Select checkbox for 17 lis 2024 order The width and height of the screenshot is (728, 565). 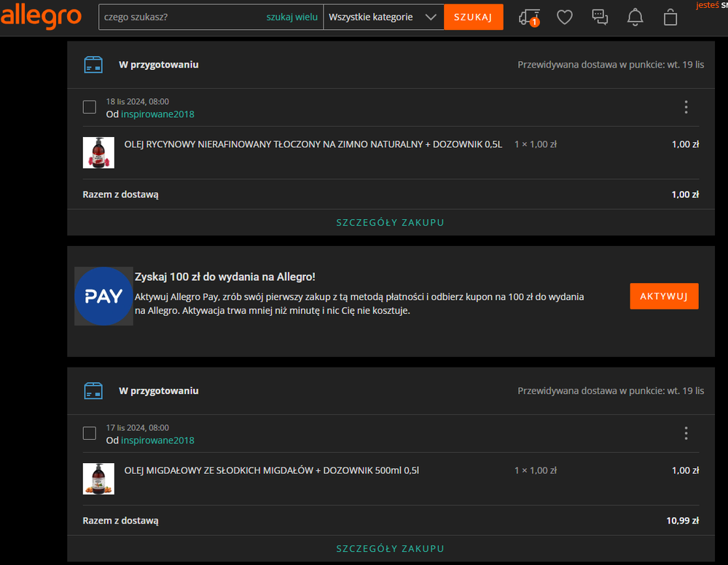click(90, 433)
